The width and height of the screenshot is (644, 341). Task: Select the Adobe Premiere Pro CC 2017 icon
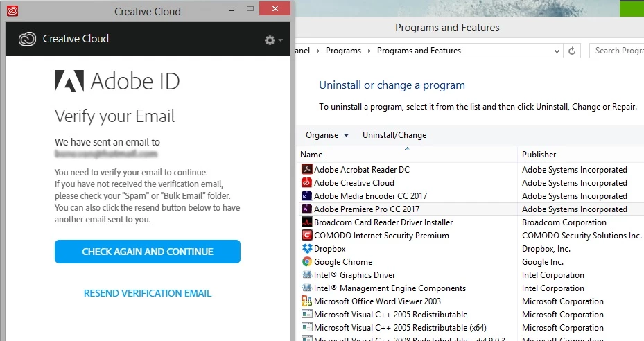307,209
